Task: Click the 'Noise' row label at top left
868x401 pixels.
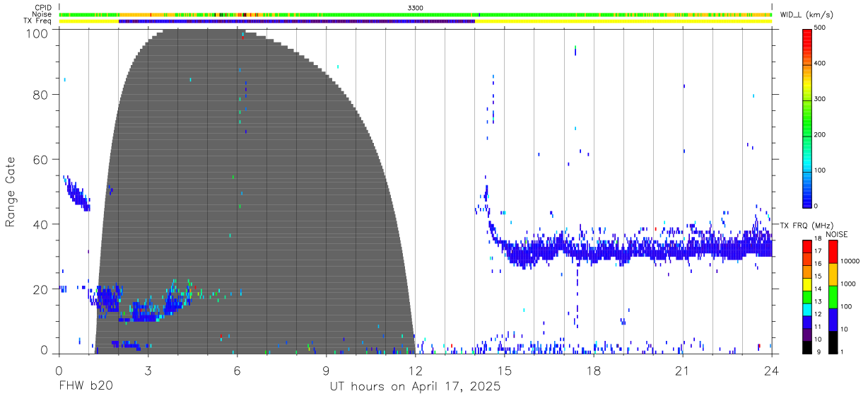Action: [42, 14]
